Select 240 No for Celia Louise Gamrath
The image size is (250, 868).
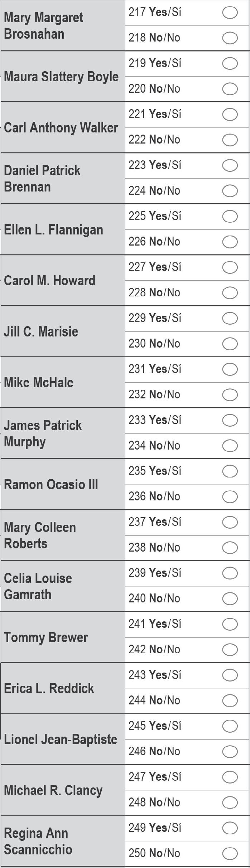point(230,598)
